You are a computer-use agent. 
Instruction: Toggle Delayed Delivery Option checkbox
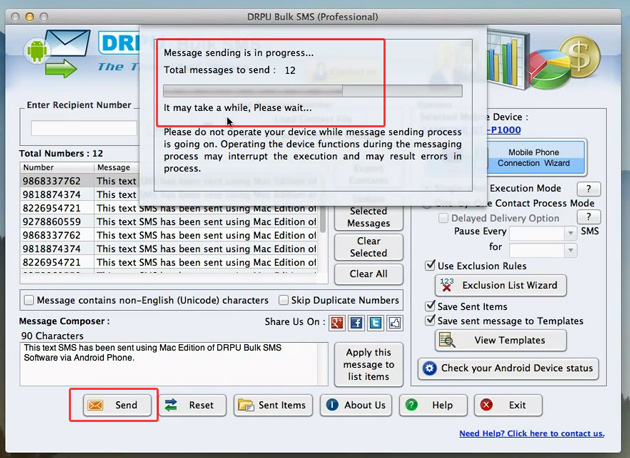(443, 218)
